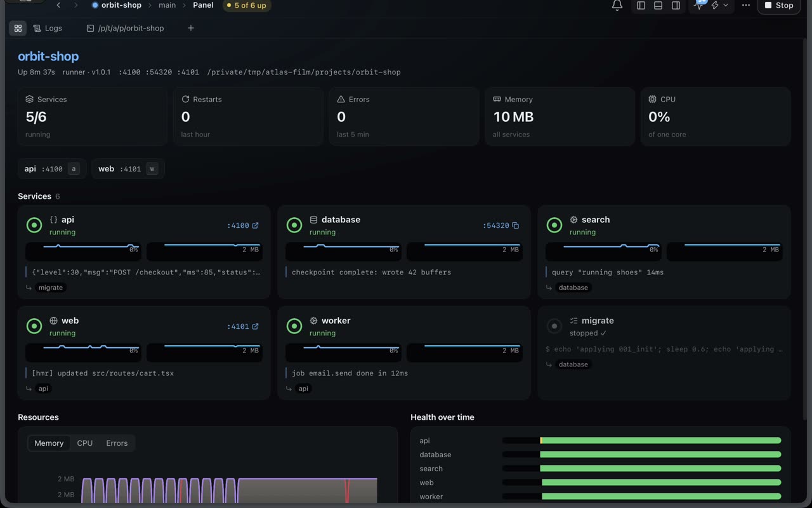Toggle the api service running indicator
The width and height of the screenshot is (812, 508).
(x=34, y=225)
